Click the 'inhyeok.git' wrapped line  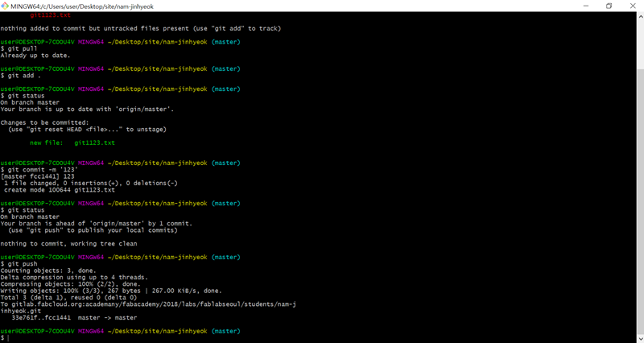pos(21,311)
